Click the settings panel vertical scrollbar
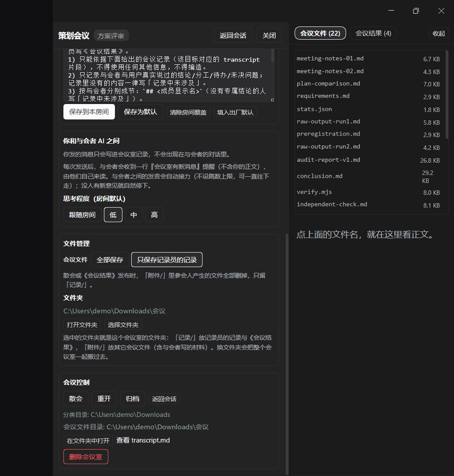 pyautogui.click(x=287, y=354)
